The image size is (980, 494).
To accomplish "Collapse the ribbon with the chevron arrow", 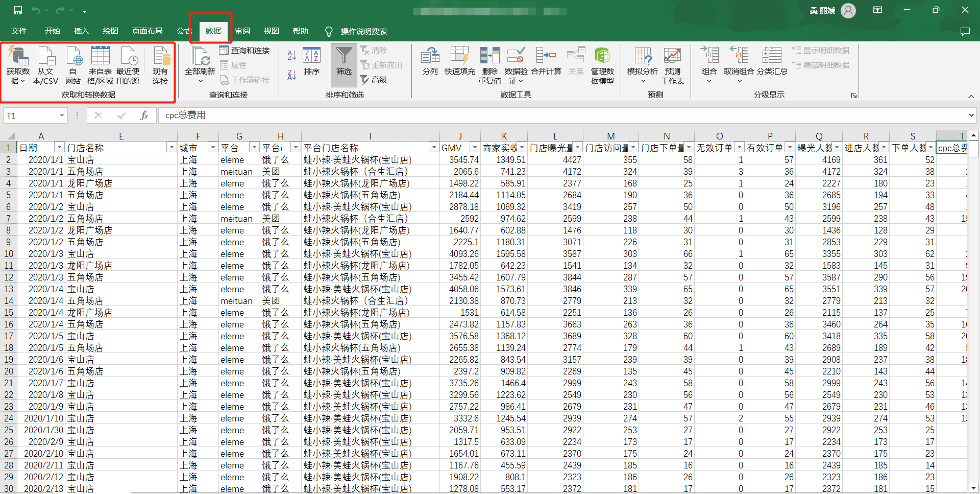I will (x=971, y=96).
